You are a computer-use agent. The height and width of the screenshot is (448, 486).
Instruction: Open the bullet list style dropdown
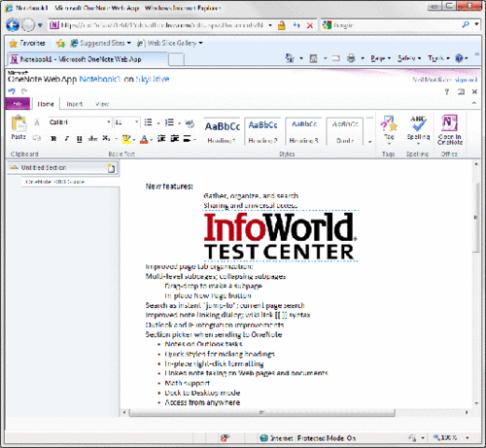pyautogui.click(x=158, y=122)
